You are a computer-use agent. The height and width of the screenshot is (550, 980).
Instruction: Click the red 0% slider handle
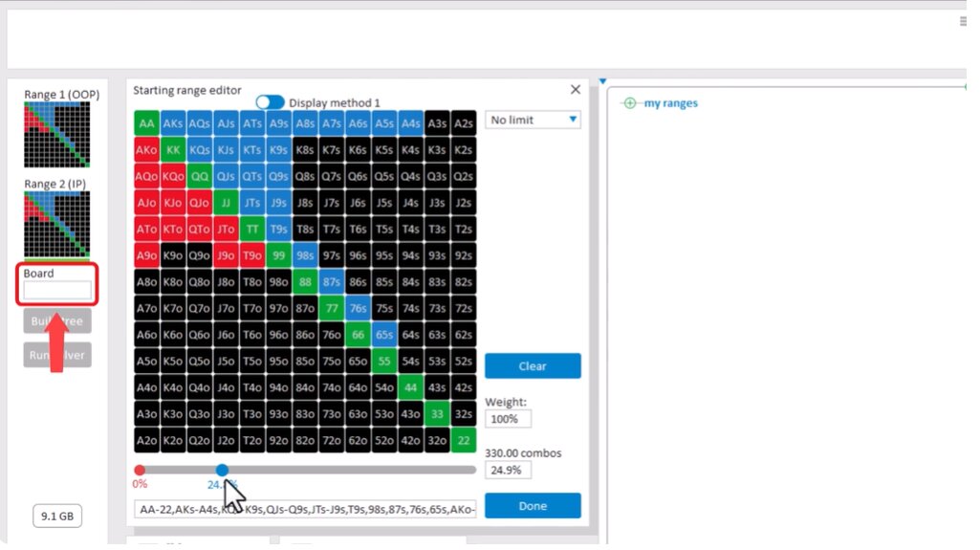[x=140, y=470]
